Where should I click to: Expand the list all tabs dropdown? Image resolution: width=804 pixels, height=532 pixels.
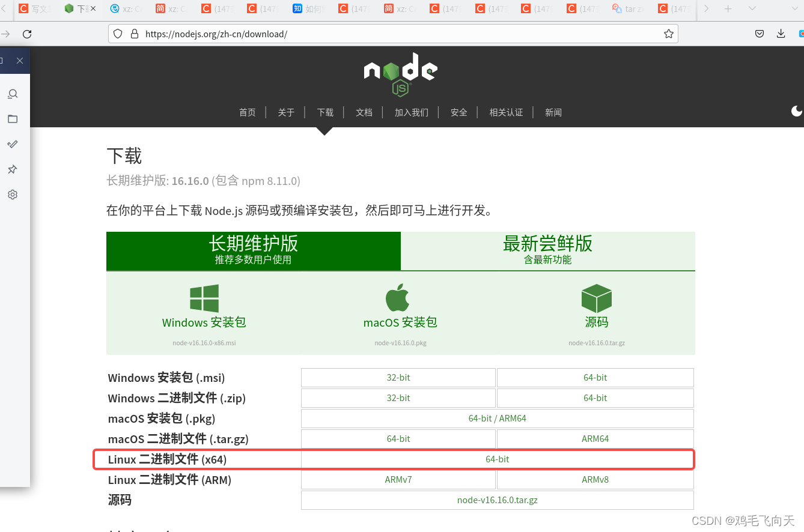(752, 8)
